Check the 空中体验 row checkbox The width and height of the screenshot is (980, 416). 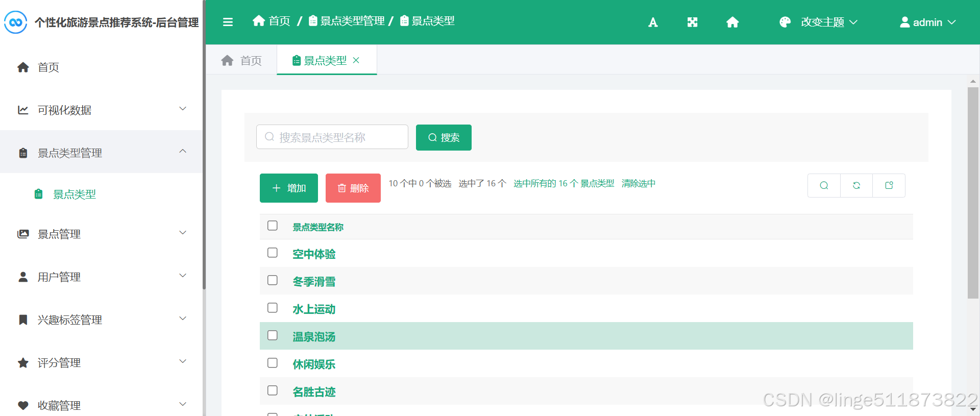click(273, 253)
